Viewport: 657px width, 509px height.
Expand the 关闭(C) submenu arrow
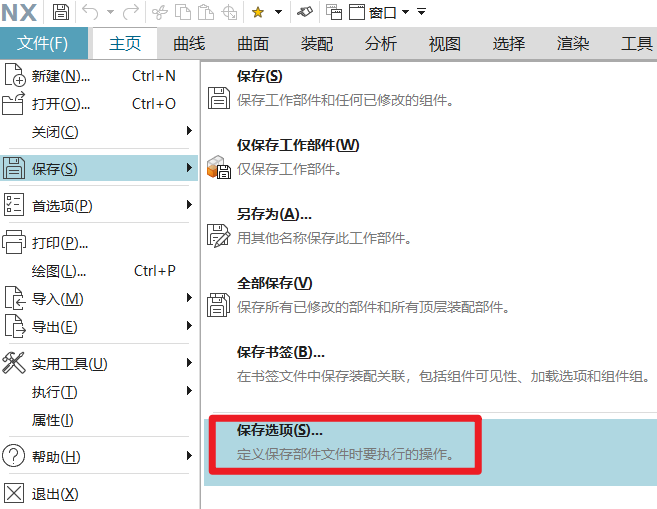point(189,131)
